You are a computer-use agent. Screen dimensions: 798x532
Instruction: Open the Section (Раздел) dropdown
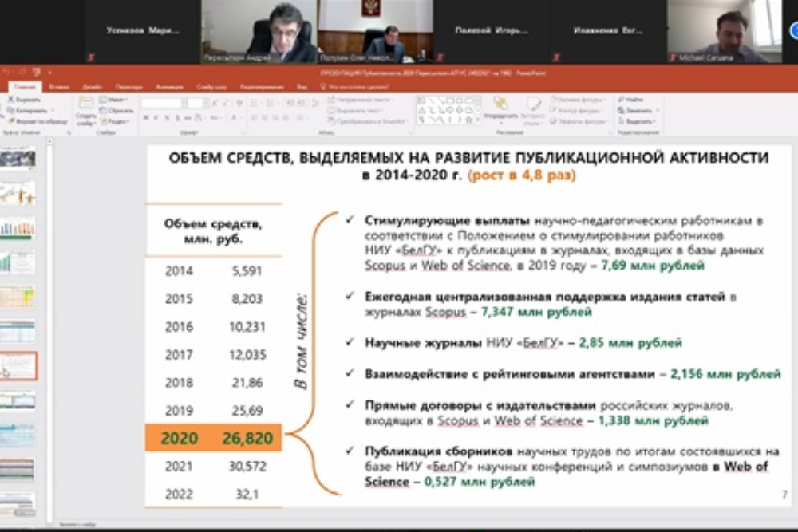114,122
